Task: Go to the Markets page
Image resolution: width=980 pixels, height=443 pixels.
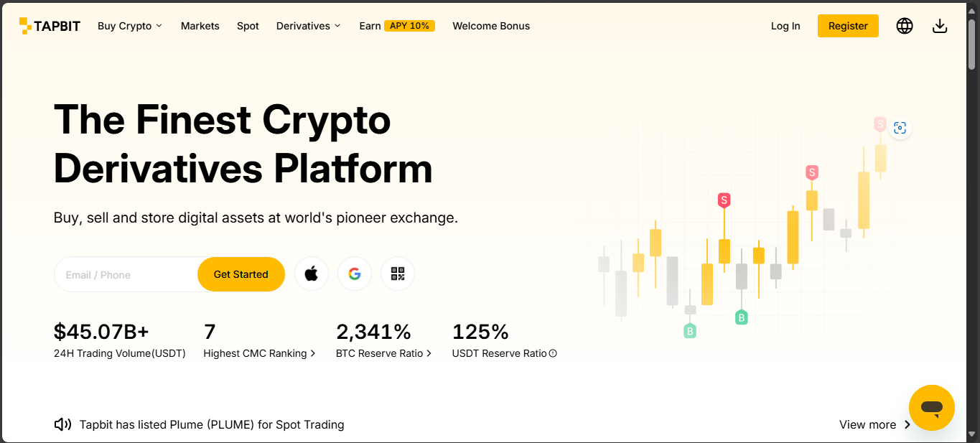Action: coord(200,26)
